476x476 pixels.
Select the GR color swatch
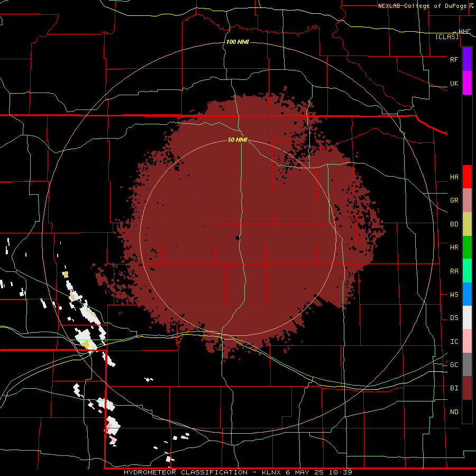[467, 200]
